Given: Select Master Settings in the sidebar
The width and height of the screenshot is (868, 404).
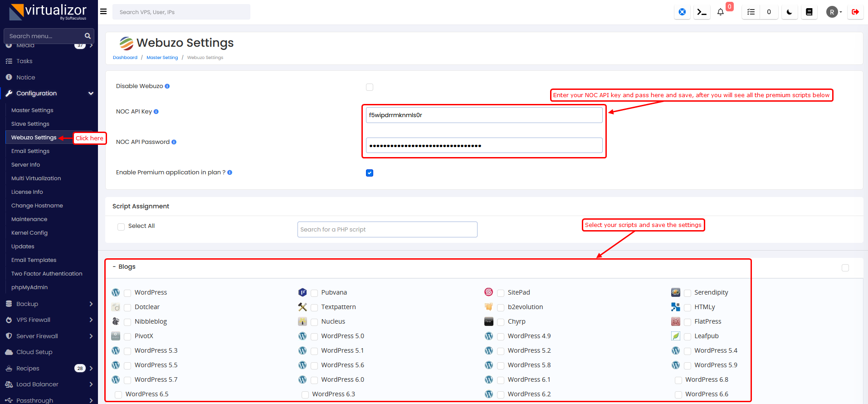Looking at the screenshot, I should [32, 110].
